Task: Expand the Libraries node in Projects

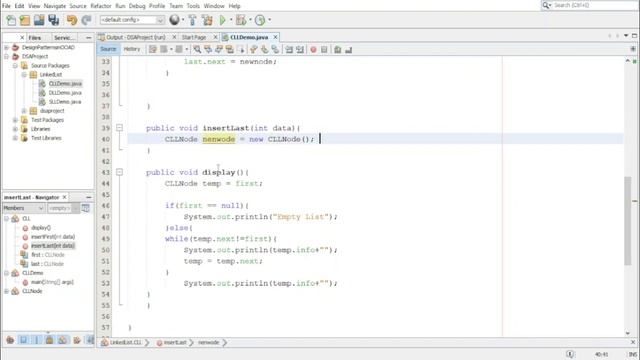Action: pos(15,129)
